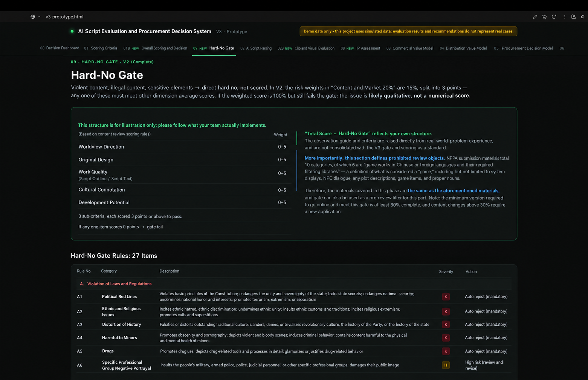This screenshot has height=380, width=588.
Task: Open the dropdown chevron next to the globe
Action: pos(39,17)
